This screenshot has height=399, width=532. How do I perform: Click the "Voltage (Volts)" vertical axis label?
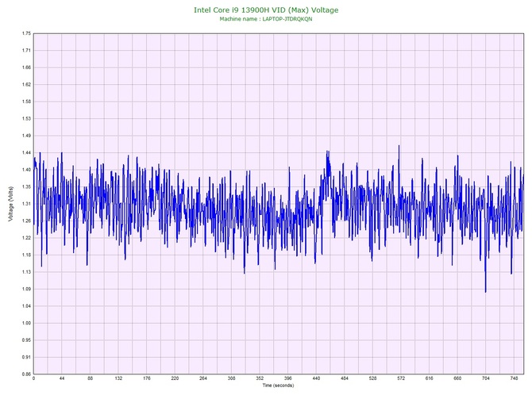pos(10,204)
